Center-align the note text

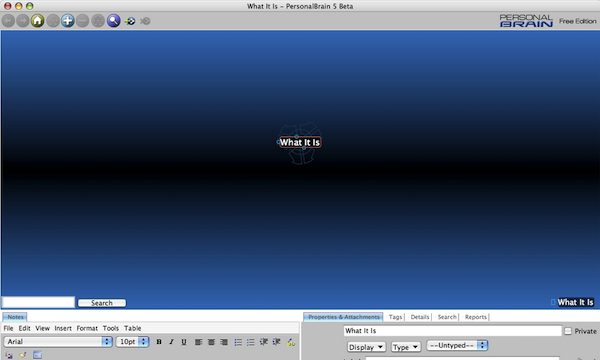211,342
